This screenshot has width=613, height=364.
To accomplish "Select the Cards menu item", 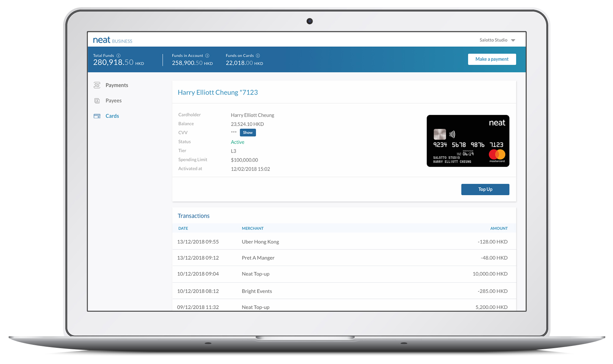I will click(112, 116).
